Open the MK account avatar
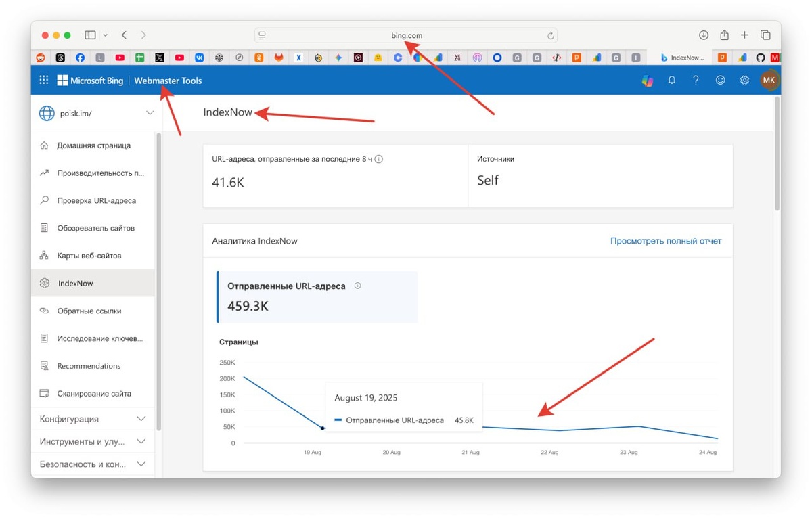812x519 pixels. [x=769, y=80]
